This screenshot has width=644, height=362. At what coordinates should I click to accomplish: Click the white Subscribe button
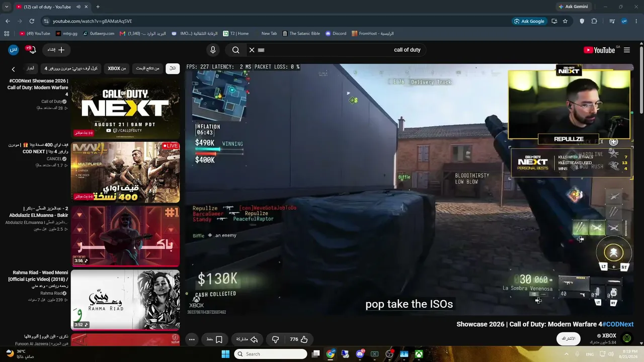pos(568,339)
